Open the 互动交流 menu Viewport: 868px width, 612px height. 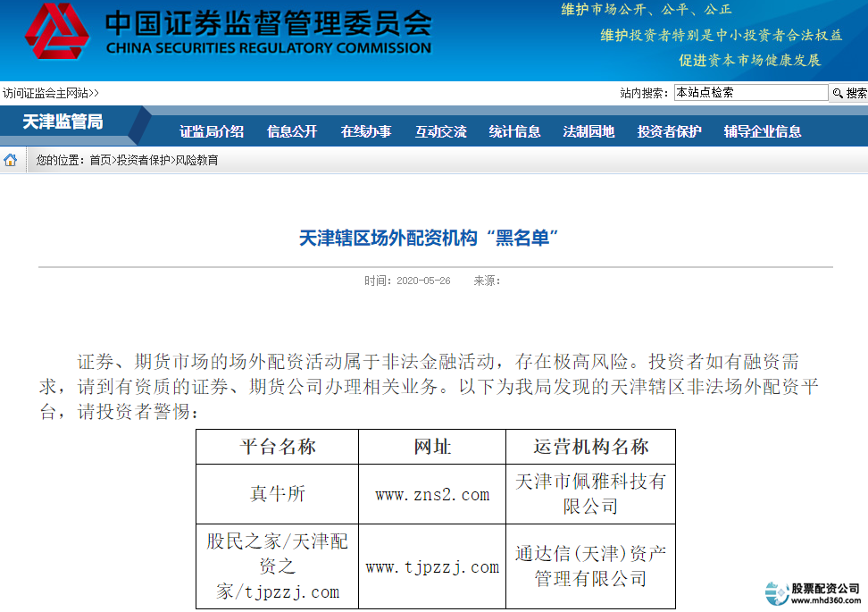[440, 131]
